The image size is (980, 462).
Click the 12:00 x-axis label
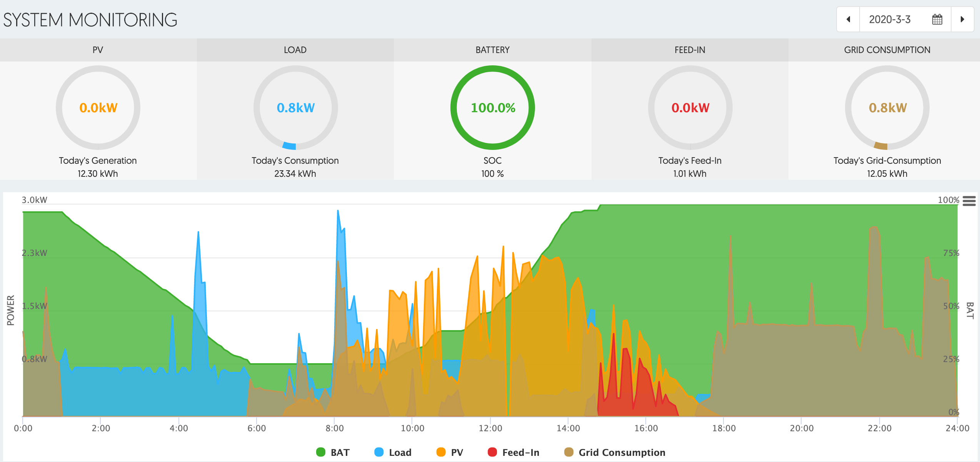coord(490,428)
